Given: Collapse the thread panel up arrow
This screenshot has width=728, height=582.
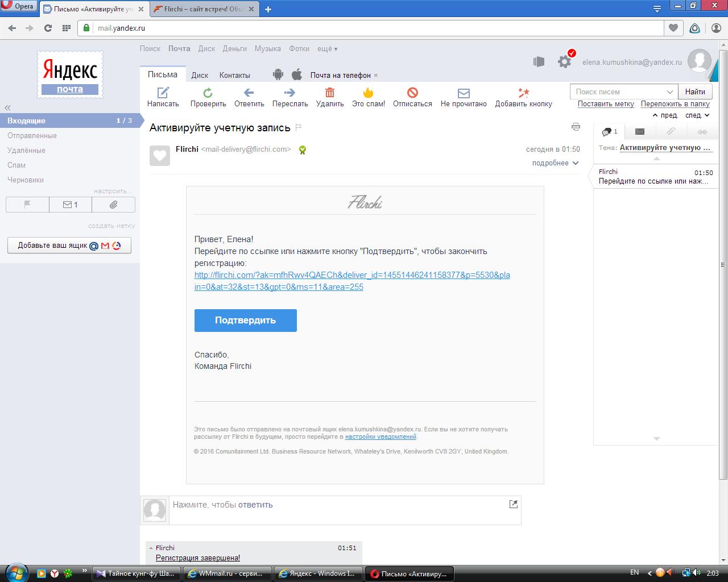Looking at the screenshot, I should coord(656,159).
